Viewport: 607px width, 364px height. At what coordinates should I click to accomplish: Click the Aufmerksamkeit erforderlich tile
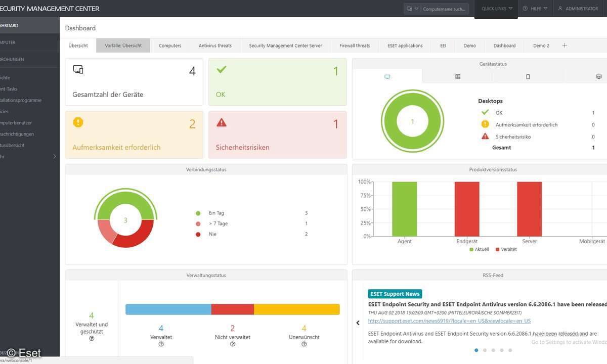tap(134, 134)
